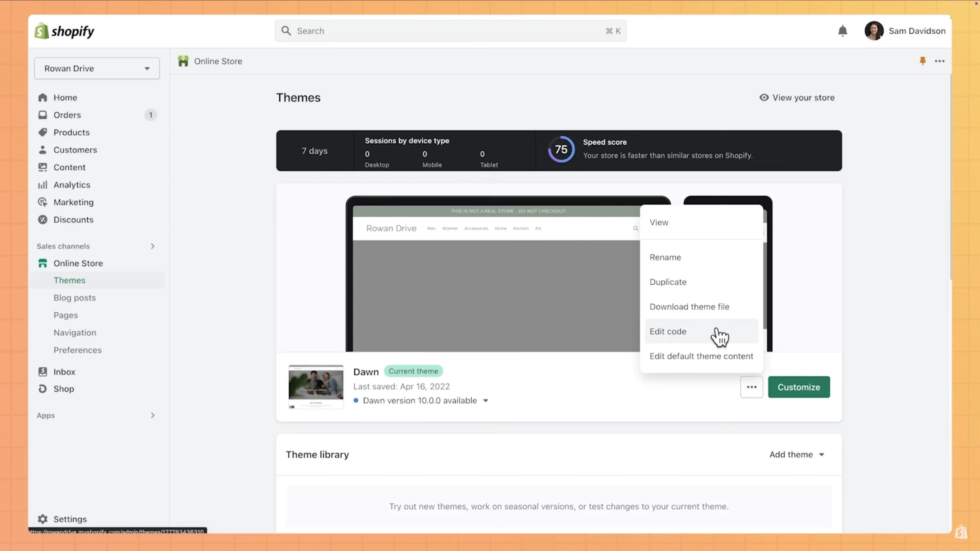The width and height of the screenshot is (980, 551).
Task: Choose Edit code in the menu
Action: pos(701,331)
